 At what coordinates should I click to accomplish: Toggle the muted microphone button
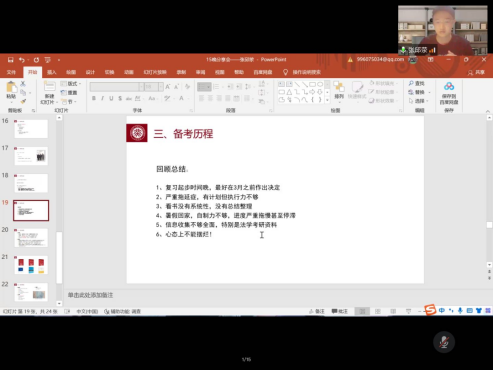pyautogui.click(x=444, y=342)
